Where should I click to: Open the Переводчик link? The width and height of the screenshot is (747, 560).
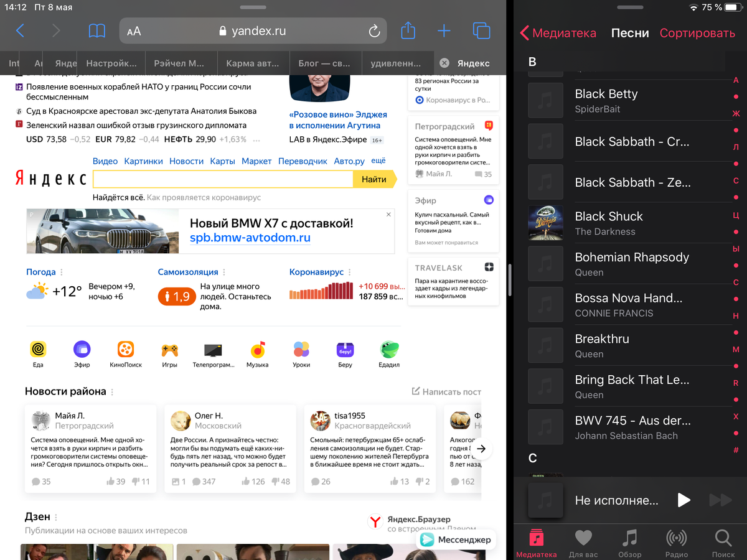click(x=303, y=161)
